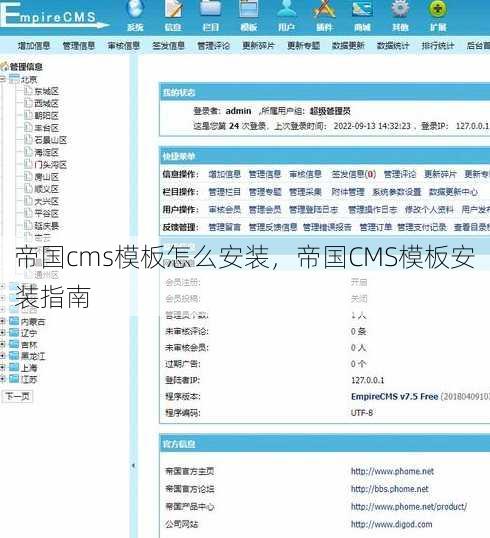Select 审核信息 in the submenu bar
The width and height of the screenshot is (490, 538).
(124, 46)
